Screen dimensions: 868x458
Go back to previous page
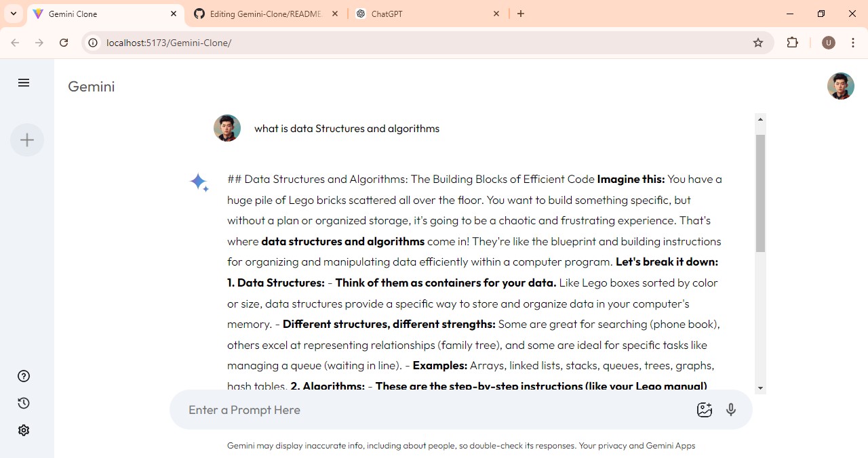click(x=15, y=43)
